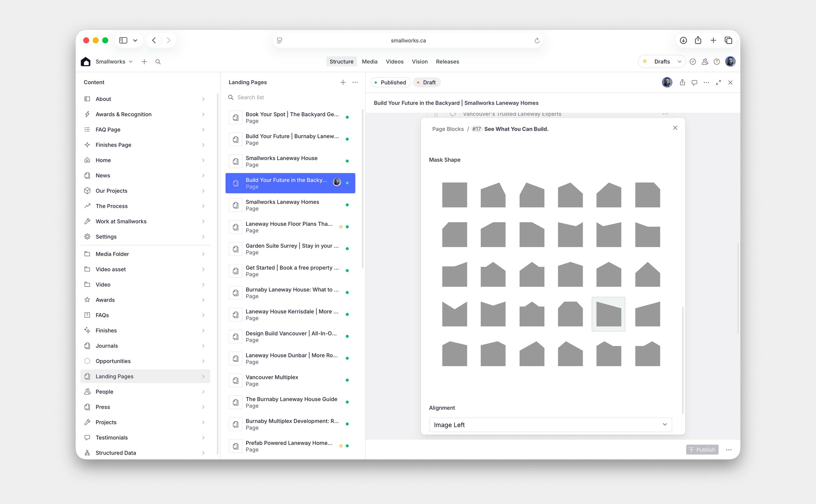
Task: Click Safari share icon in toolbar
Action: (698, 40)
